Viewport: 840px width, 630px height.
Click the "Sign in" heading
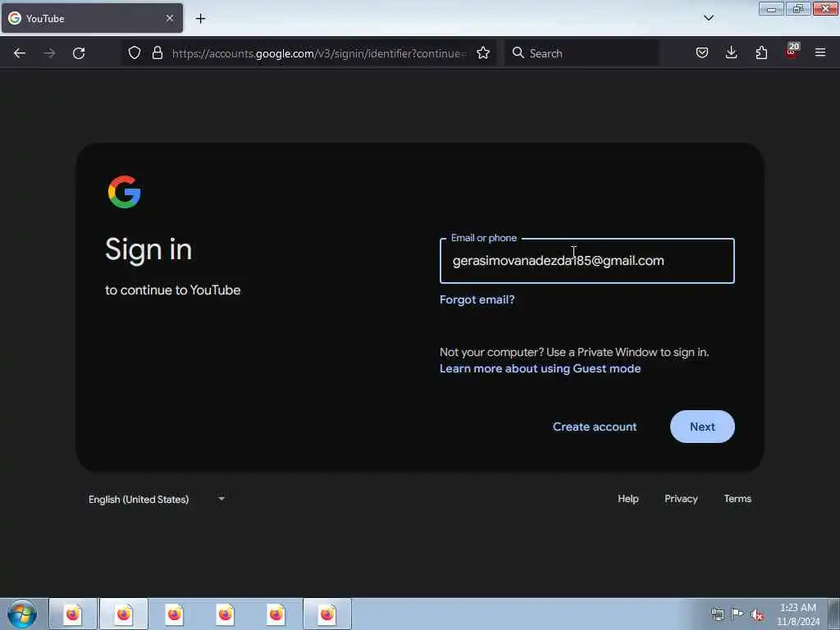[x=148, y=249]
